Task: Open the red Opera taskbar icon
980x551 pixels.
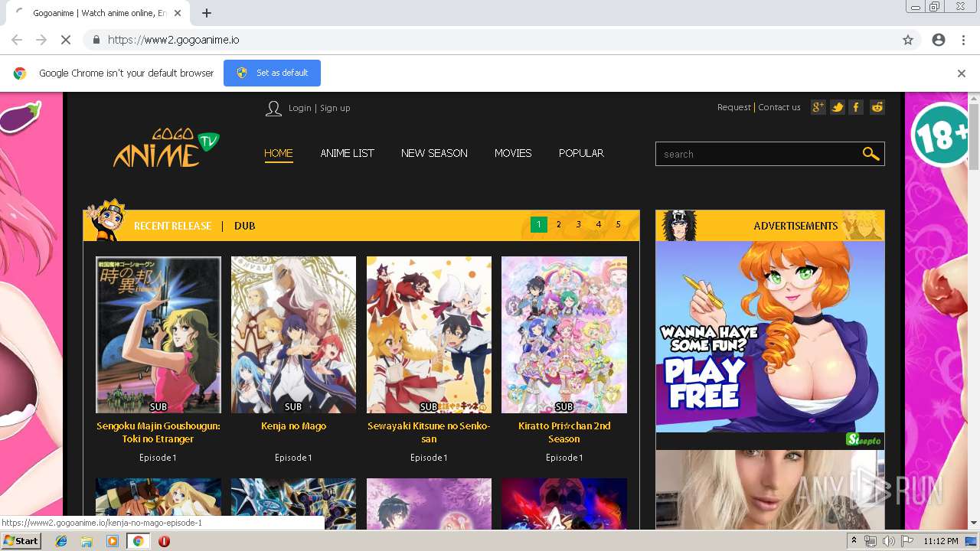Action: click(x=164, y=541)
